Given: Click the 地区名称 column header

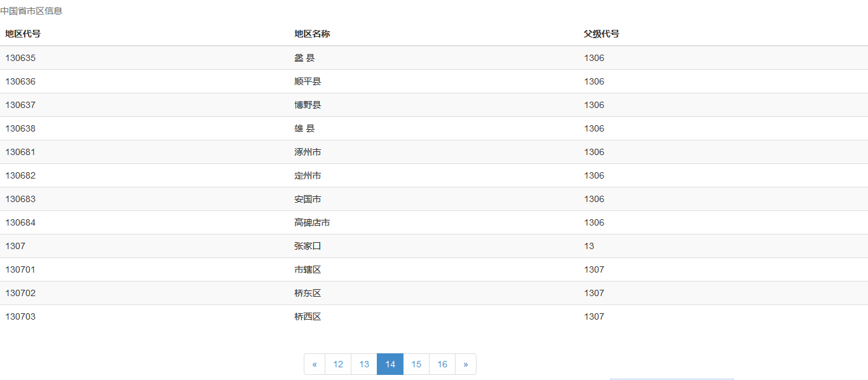Looking at the screenshot, I should pyautogui.click(x=312, y=34).
